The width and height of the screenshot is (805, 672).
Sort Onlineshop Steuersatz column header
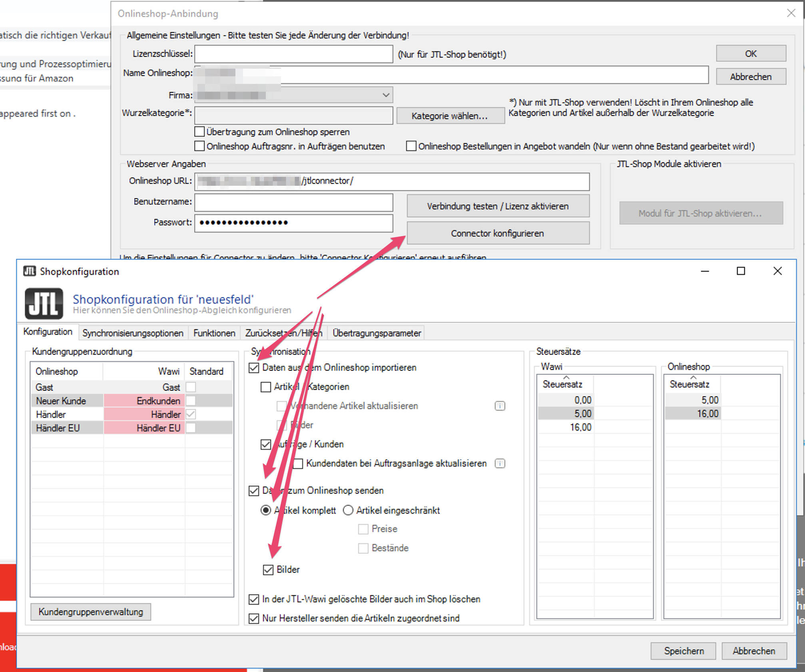tap(689, 384)
